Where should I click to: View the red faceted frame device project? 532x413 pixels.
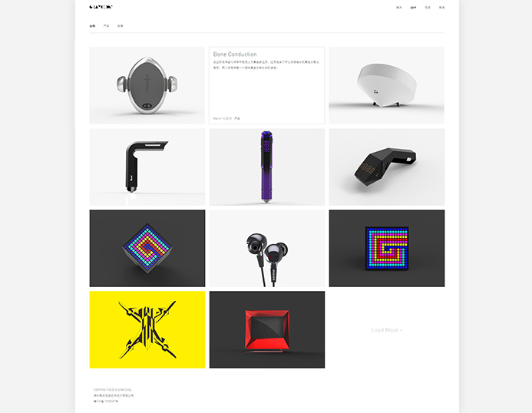click(x=267, y=329)
